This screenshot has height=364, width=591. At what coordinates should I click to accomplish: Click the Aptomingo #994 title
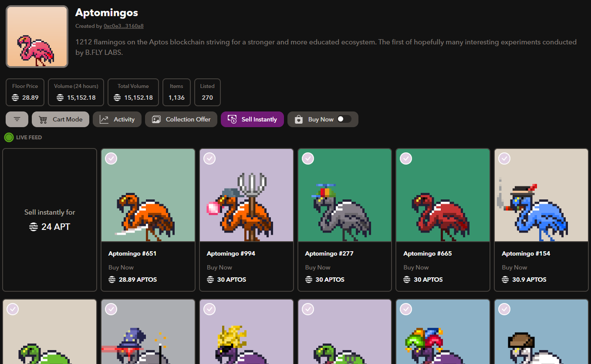pyautogui.click(x=230, y=254)
